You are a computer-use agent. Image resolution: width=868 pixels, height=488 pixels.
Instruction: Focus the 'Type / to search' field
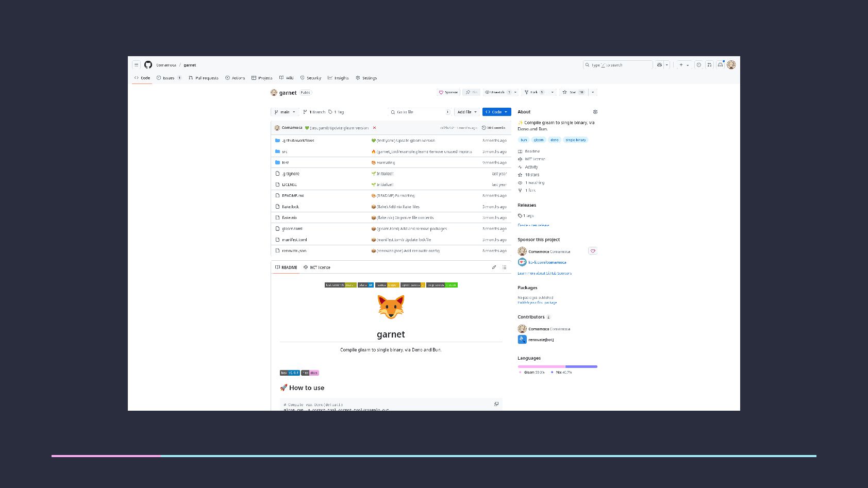(x=617, y=65)
